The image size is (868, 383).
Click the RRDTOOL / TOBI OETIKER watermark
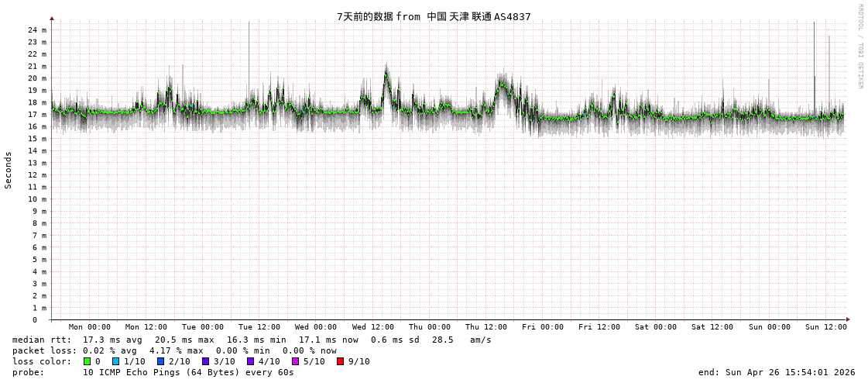[x=859, y=47]
